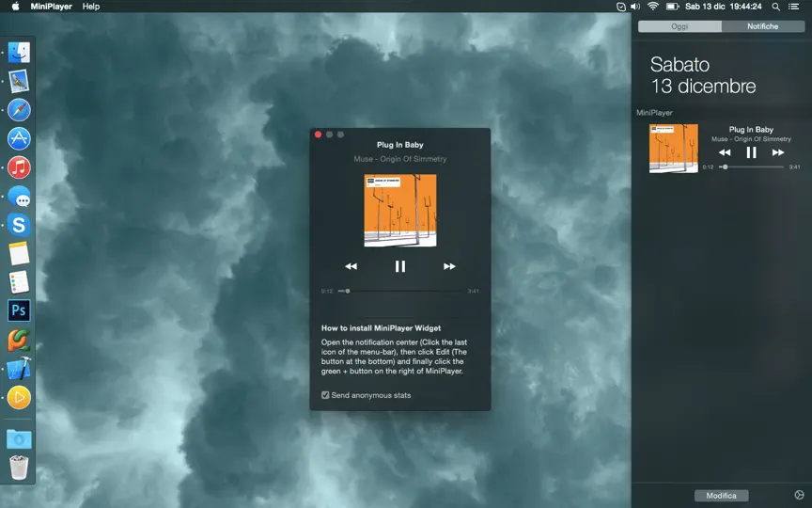Click album artwork in the Notification Center widget
The image size is (812, 508).
tap(673, 149)
